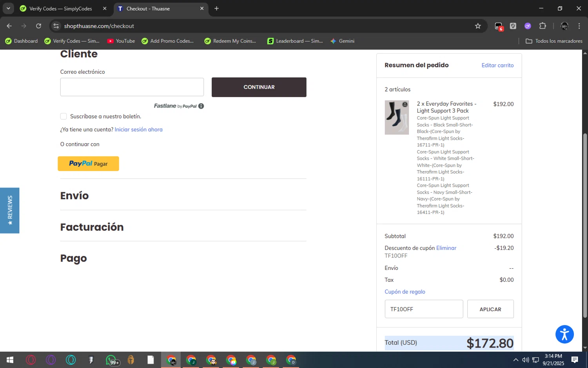Open the YouTube bookmark
The height and width of the screenshot is (368, 588).
click(x=121, y=41)
